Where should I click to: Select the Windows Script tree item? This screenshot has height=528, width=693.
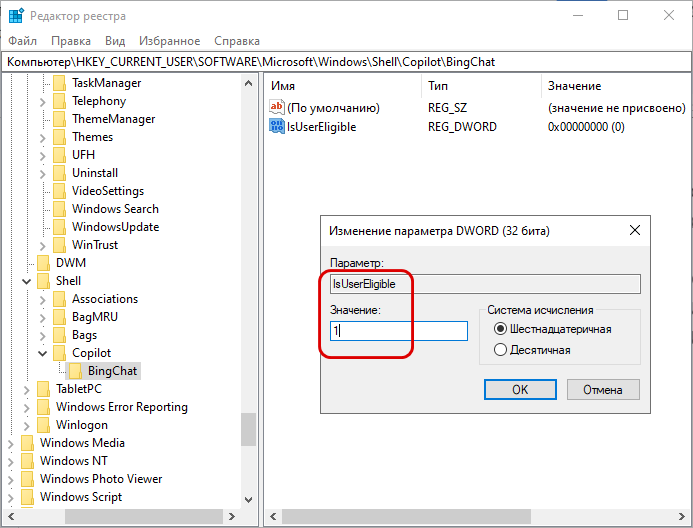click(x=81, y=497)
